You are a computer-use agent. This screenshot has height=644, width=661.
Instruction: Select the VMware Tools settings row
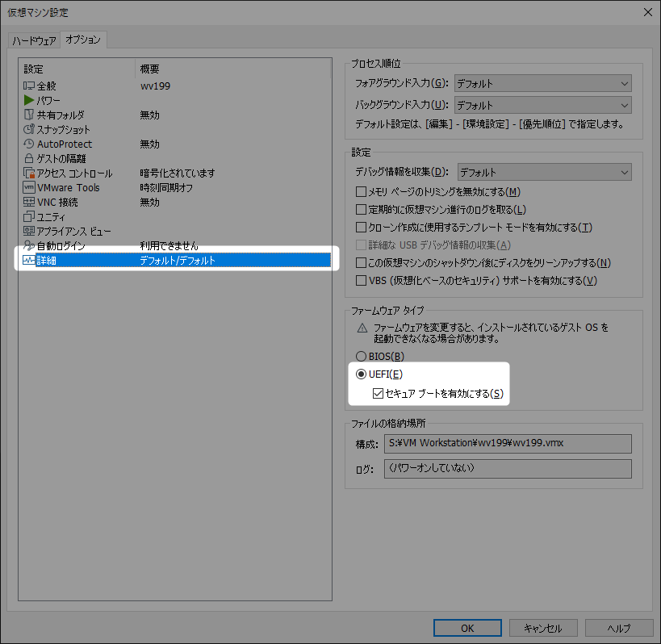click(174, 187)
